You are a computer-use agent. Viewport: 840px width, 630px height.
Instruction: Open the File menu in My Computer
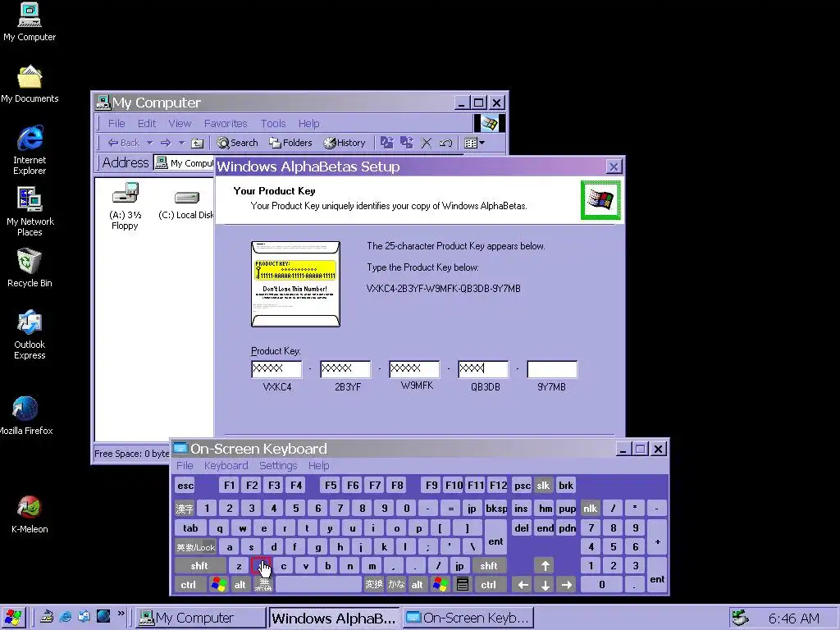pyautogui.click(x=116, y=123)
